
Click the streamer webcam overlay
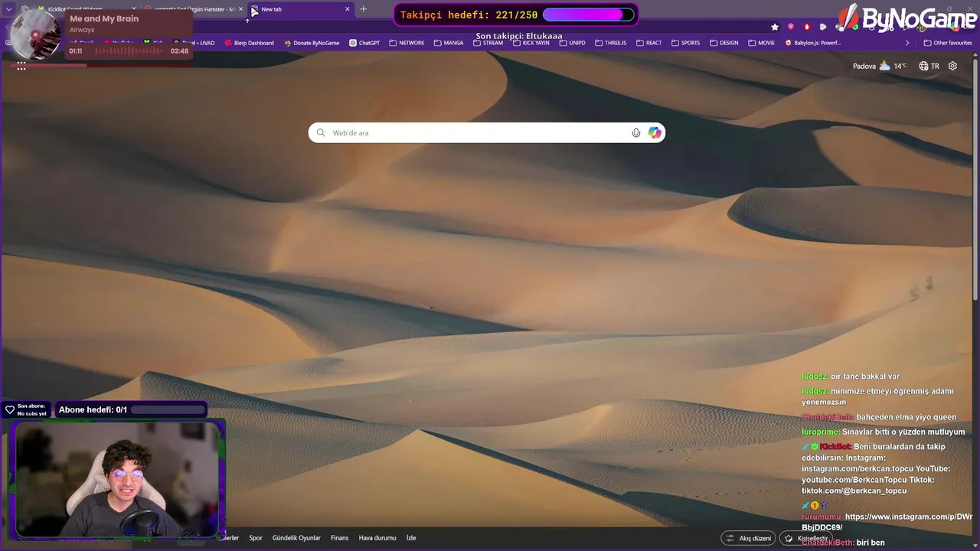tap(116, 478)
